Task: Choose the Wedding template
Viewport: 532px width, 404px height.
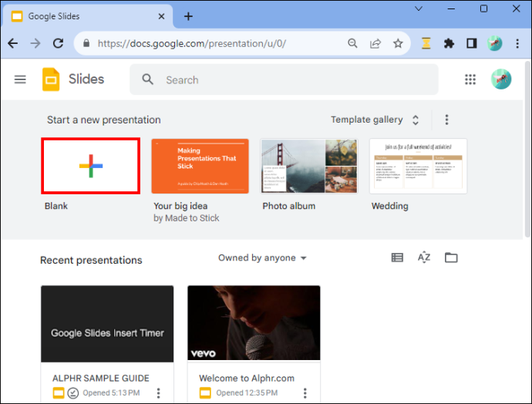Action: [x=418, y=167]
